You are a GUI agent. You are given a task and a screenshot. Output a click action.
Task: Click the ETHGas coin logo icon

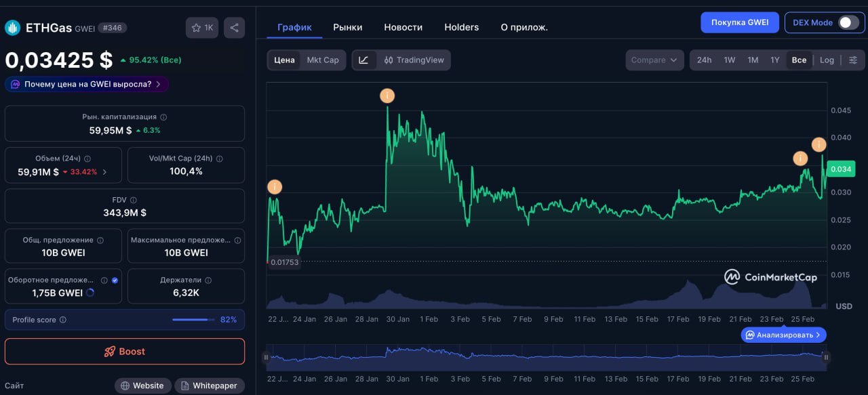pyautogui.click(x=13, y=28)
